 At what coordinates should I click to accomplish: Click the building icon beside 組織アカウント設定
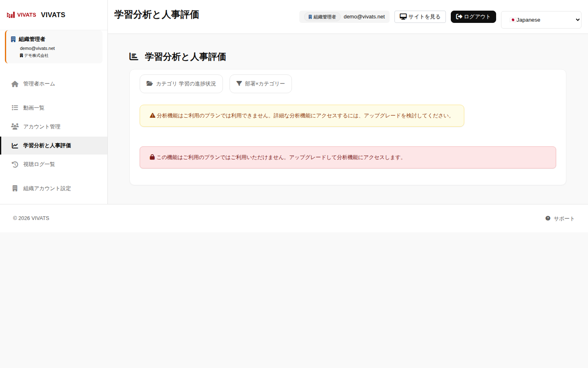(15, 188)
